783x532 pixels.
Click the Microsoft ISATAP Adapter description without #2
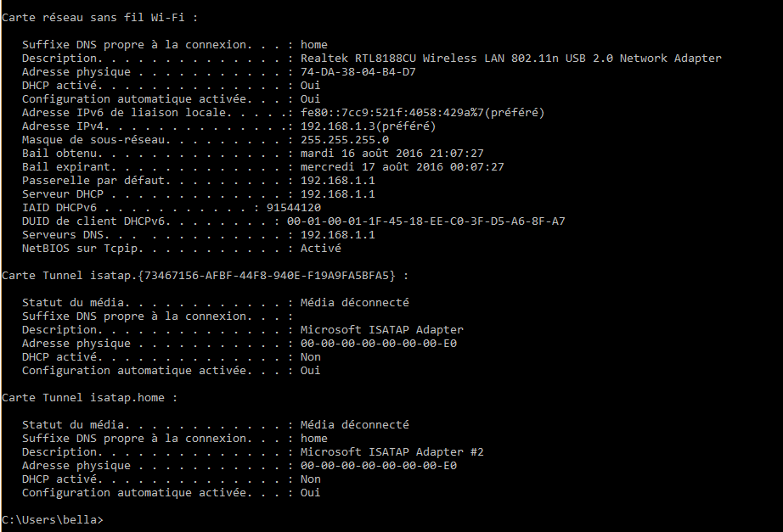(x=382, y=330)
